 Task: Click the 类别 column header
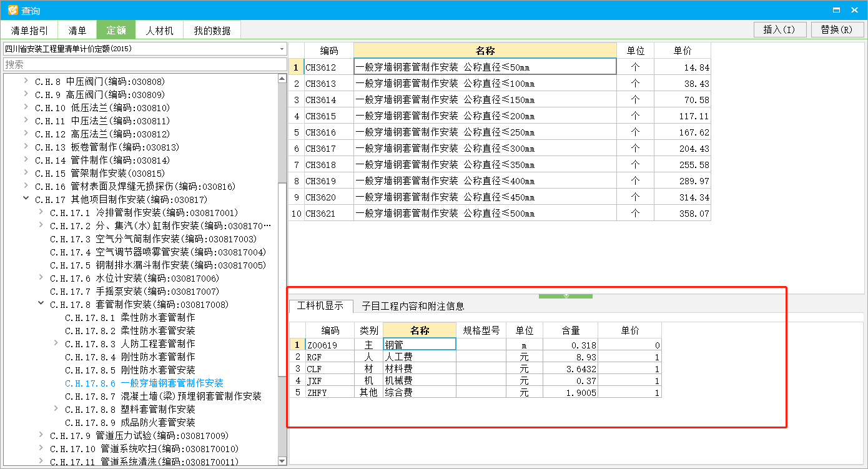[x=368, y=330]
